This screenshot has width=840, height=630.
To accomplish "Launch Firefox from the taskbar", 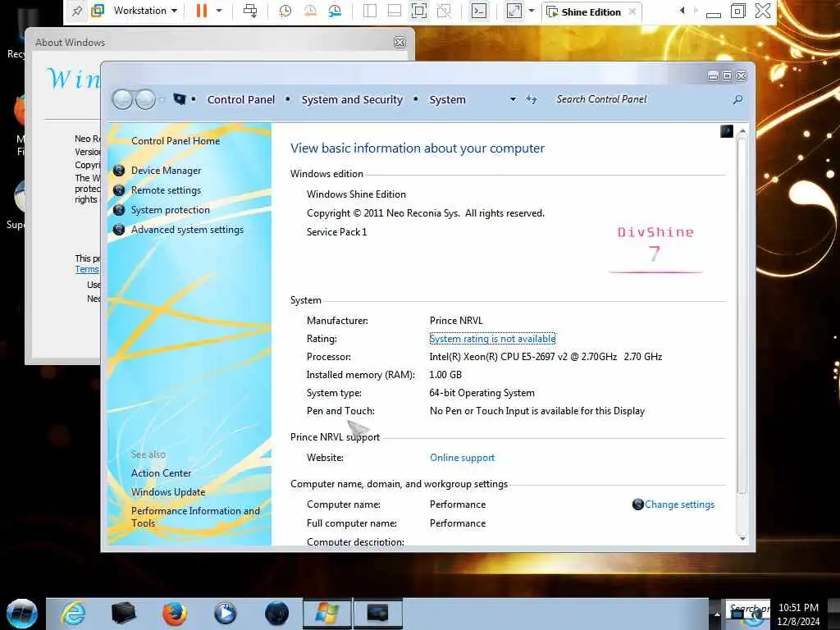I will [x=174, y=613].
